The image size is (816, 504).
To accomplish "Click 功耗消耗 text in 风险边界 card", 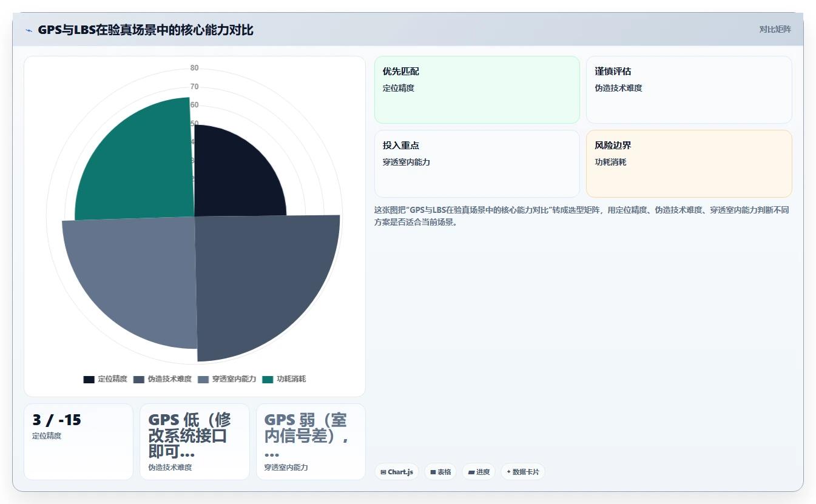I will (610, 162).
